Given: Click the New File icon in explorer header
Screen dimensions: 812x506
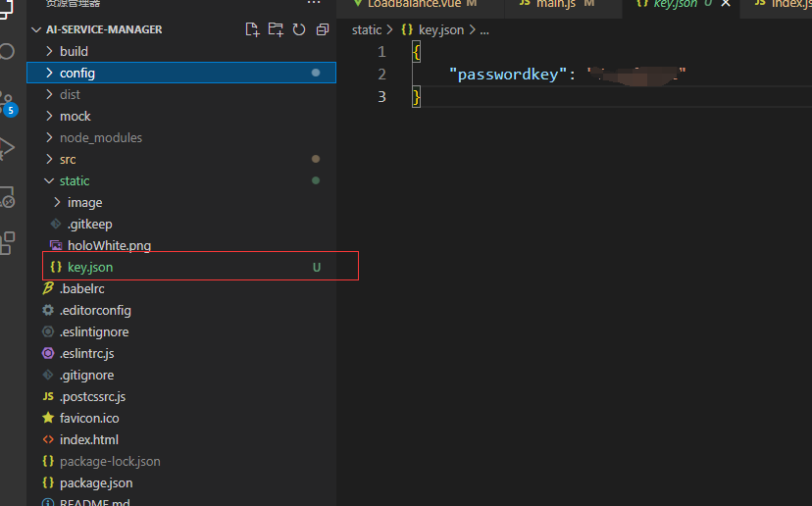Looking at the screenshot, I should pyautogui.click(x=252, y=29).
